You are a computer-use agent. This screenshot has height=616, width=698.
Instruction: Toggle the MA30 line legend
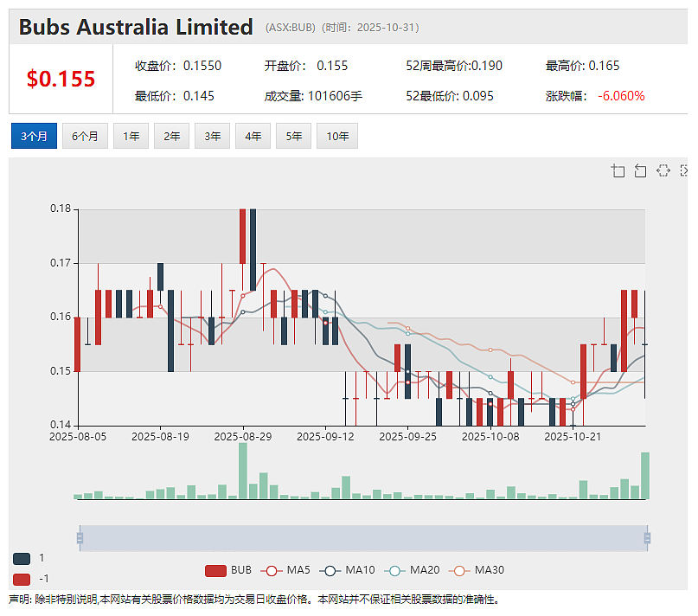tap(477, 570)
